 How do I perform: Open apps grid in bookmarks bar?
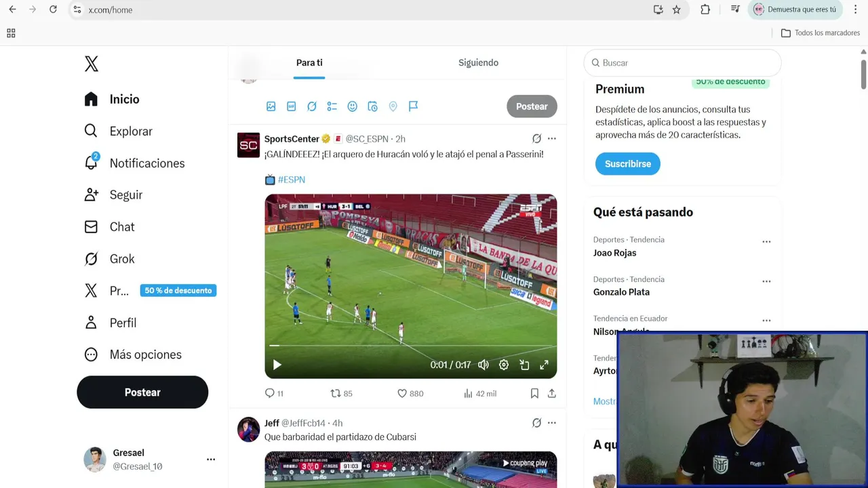click(x=11, y=33)
